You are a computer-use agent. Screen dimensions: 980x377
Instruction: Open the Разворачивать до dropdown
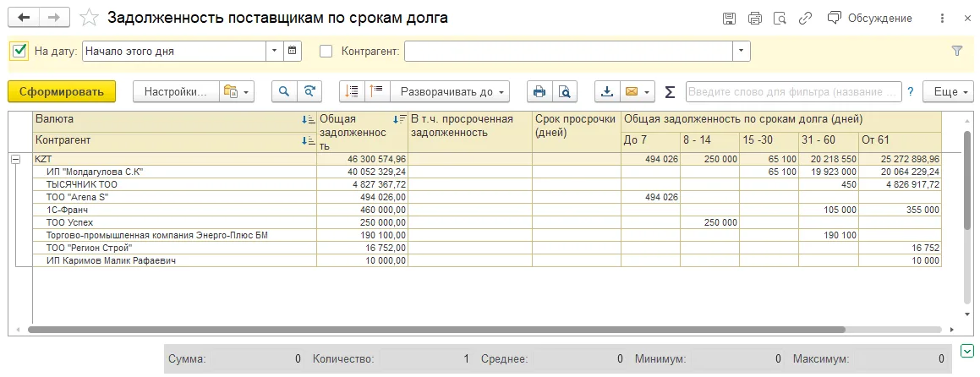450,92
